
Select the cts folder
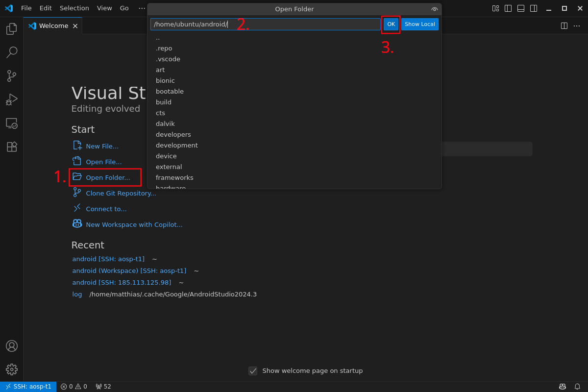pos(294,113)
